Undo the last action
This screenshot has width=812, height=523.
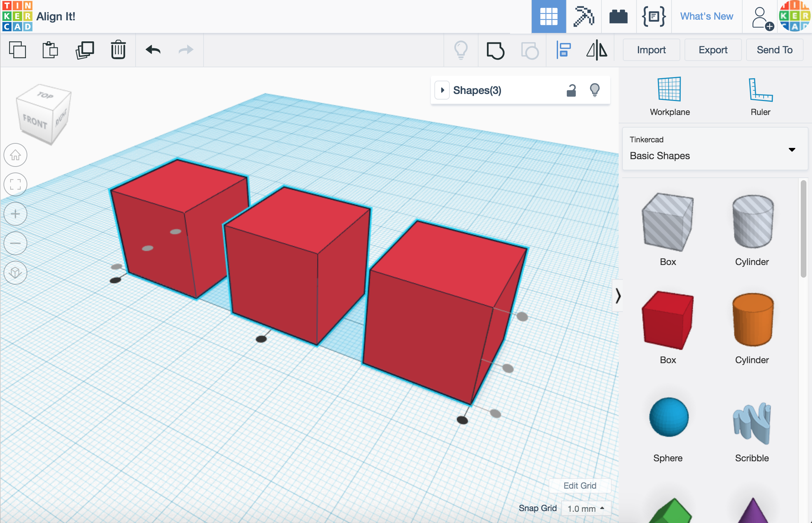click(x=153, y=50)
